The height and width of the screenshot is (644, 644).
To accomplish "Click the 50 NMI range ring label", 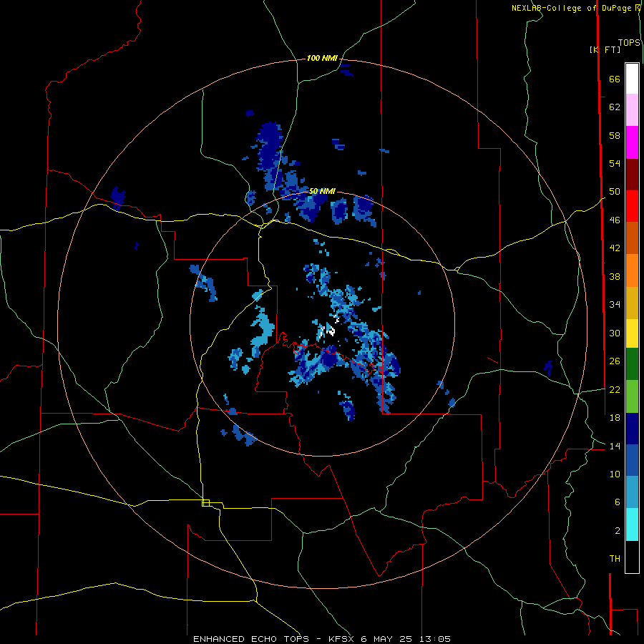I will [x=322, y=191].
